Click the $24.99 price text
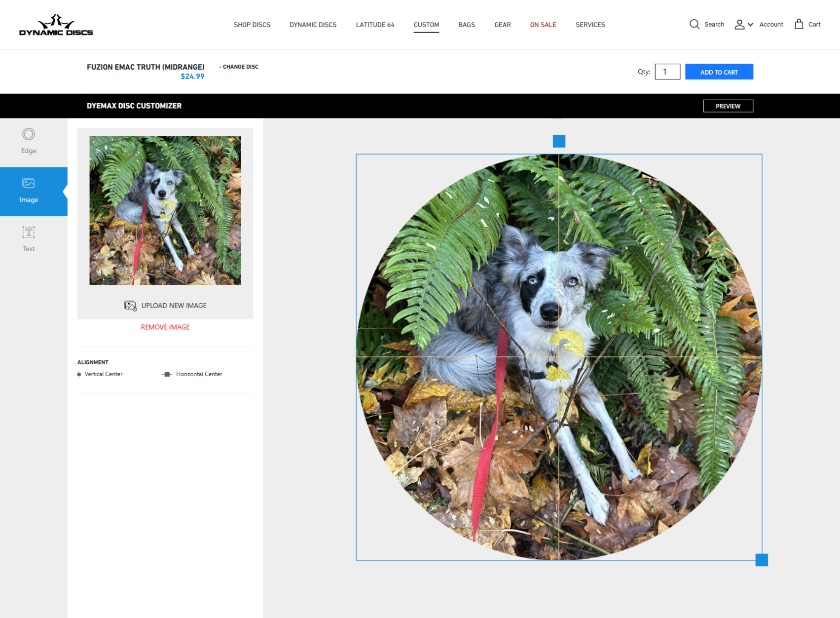This screenshot has width=840, height=618. pyautogui.click(x=192, y=77)
